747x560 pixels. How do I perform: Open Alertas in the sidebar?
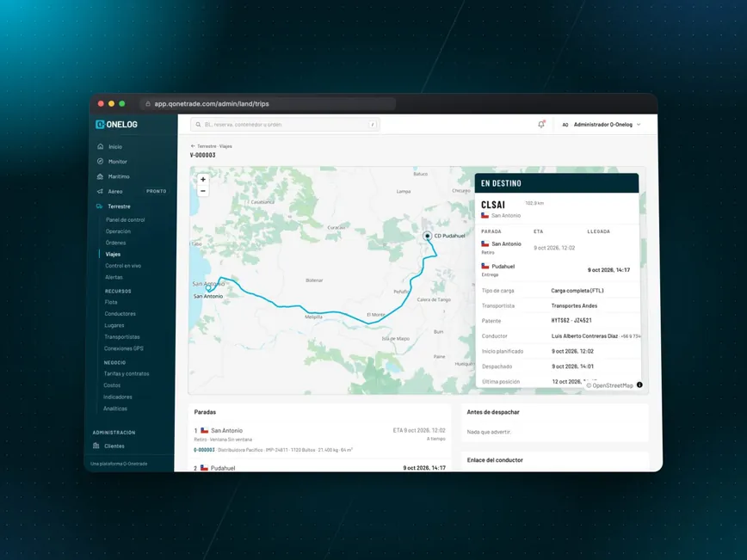[x=114, y=277]
